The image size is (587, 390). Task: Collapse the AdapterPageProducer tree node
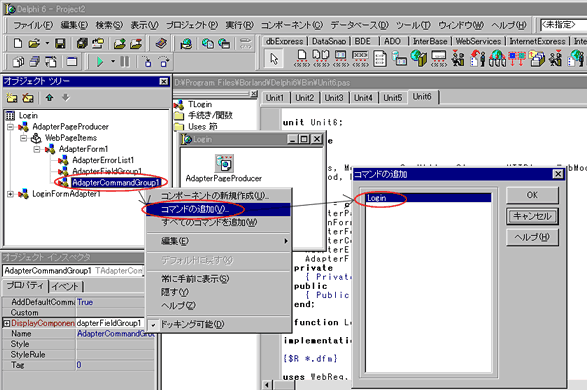(10, 127)
